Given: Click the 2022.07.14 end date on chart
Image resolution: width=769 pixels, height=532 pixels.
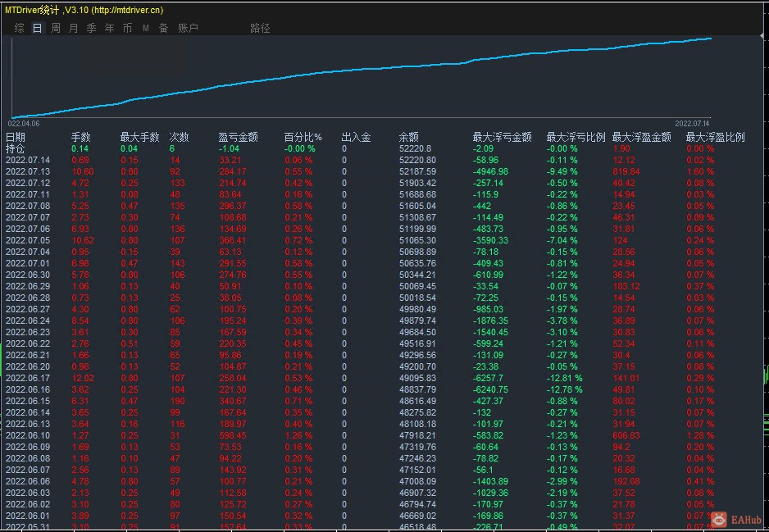Looking at the screenshot, I should pyautogui.click(x=692, y=123).
